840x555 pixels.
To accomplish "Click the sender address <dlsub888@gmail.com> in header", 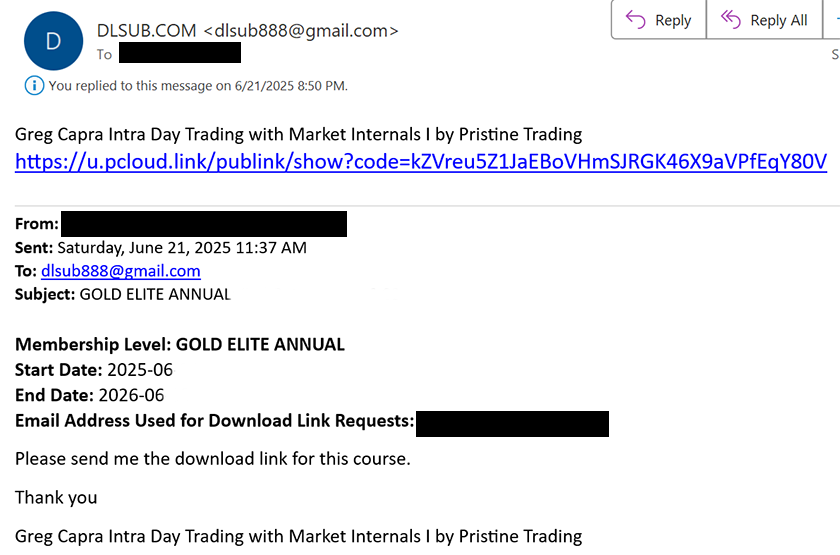I will coord(301,31).
